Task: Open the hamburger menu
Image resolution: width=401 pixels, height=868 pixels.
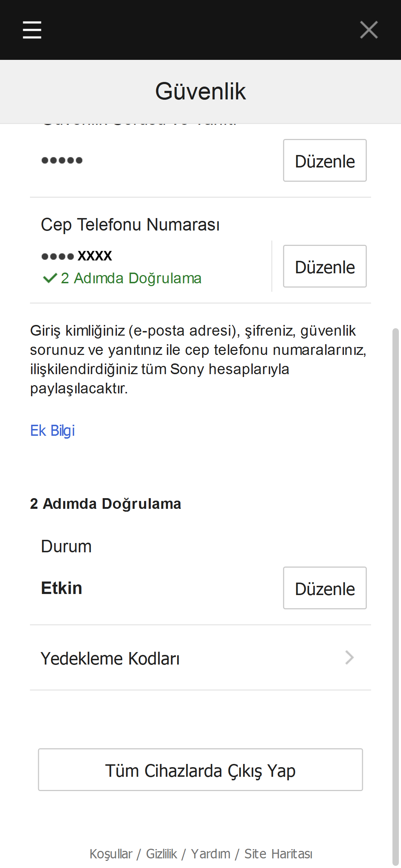Action: point(32,30)
